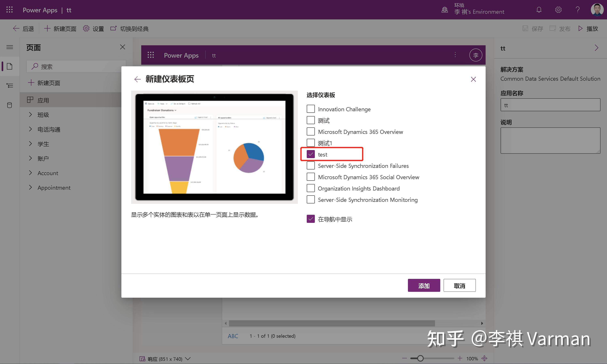Screen dimensions: 607x364
Task: Toggle the 在导航中显示 checkbox
Action: [x=311, y=219]
